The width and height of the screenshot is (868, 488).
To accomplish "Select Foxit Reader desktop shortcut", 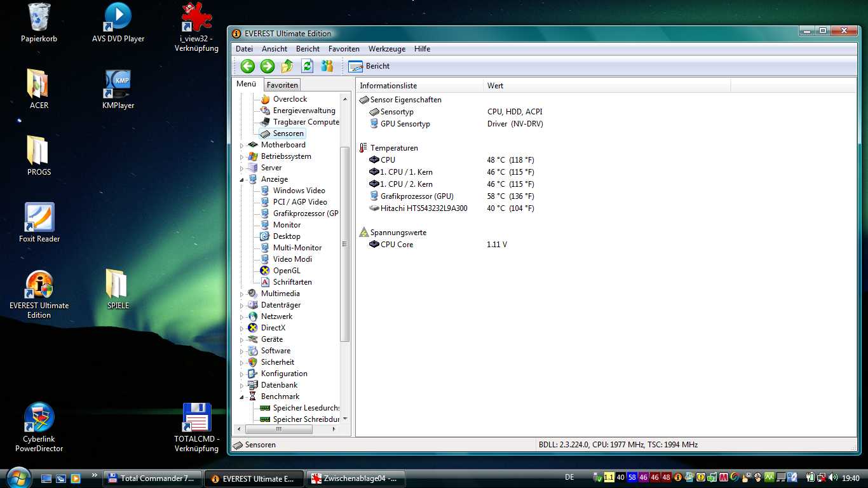I will [39, 222].
